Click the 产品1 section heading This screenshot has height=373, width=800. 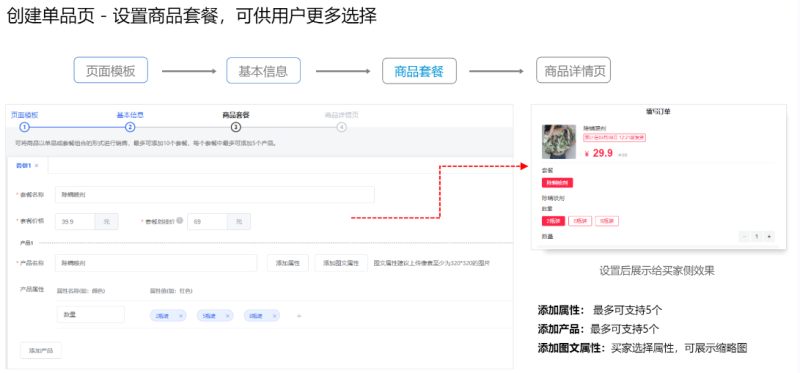[27, 243]
